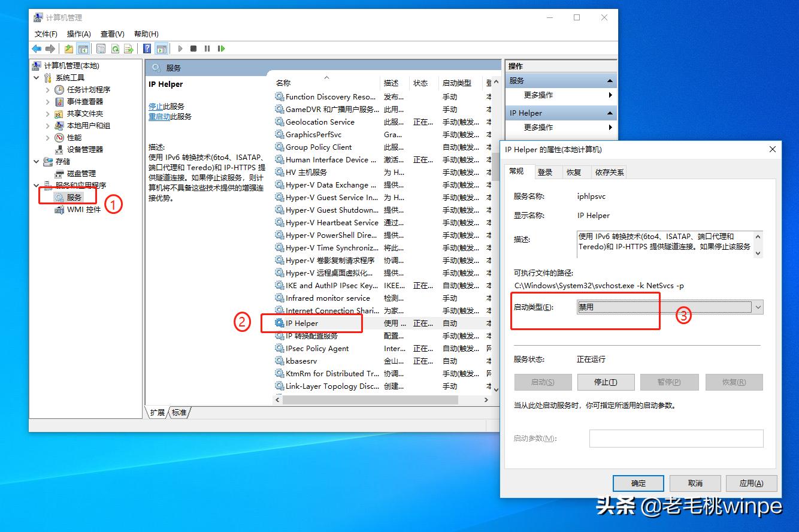Stop the service with the black square icon
Viewport: 799px width, 532px height.
(x=193, y=49)
